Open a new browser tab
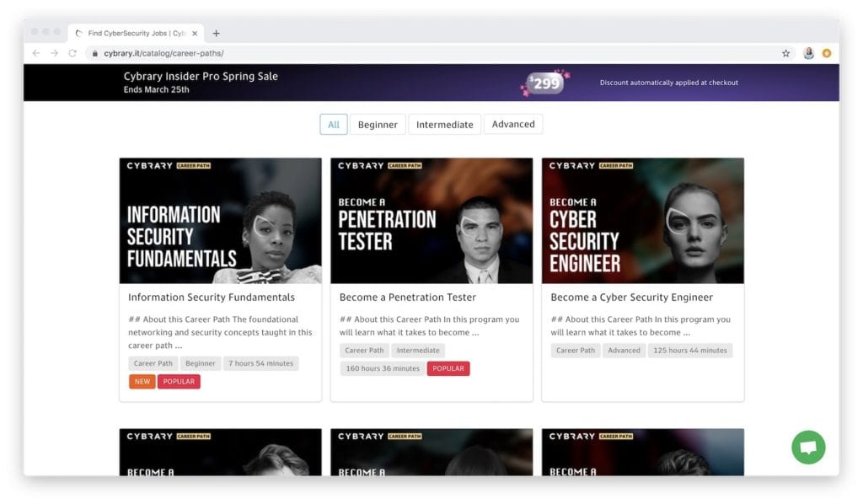The height and width of the screenshot is (504, 863). point(217,34)
